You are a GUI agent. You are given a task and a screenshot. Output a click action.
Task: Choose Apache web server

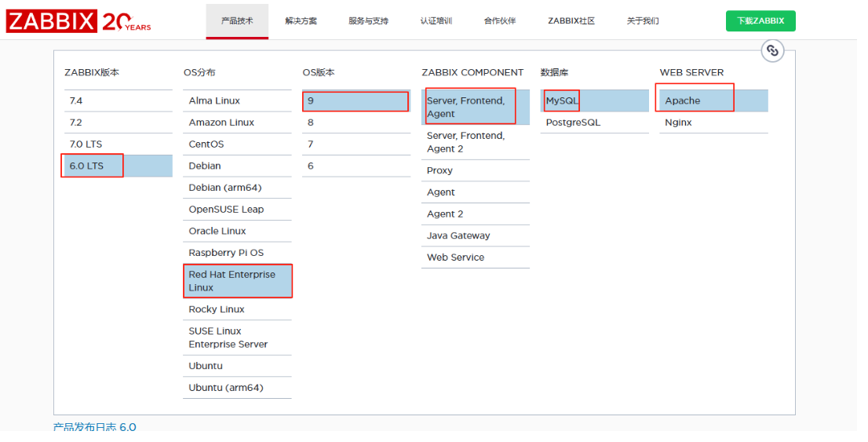coord(713,100)
